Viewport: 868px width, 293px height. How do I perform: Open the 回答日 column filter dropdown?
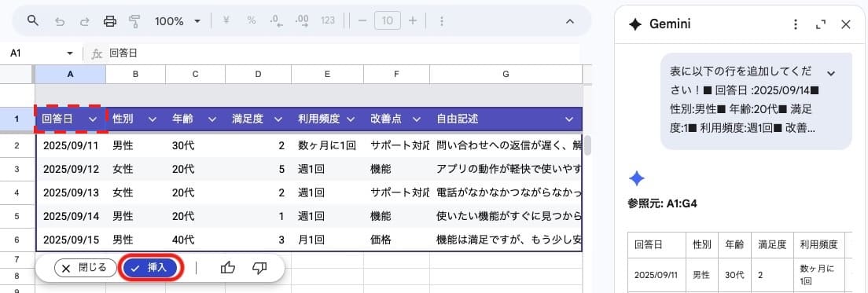[93, 119]
